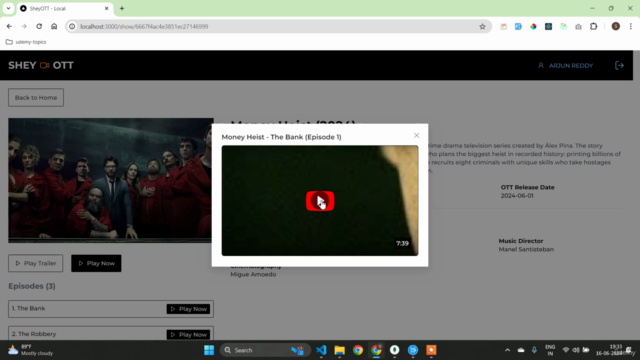Open the weather widget Mostly cloudy
Viewport: 640px width, 360px height.
(x=31, y=350)
